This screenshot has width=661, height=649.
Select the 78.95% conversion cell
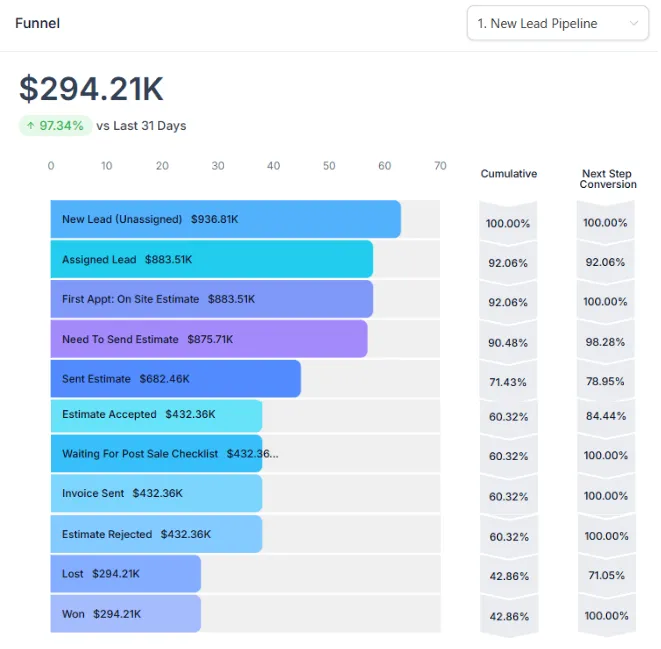[x=605, y=383]
